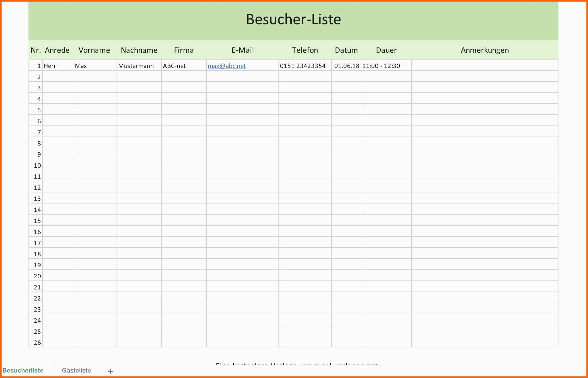Screen dimensions: 588x378
Task: Select cell containing Mustermann
Action: tap(136, 66)
